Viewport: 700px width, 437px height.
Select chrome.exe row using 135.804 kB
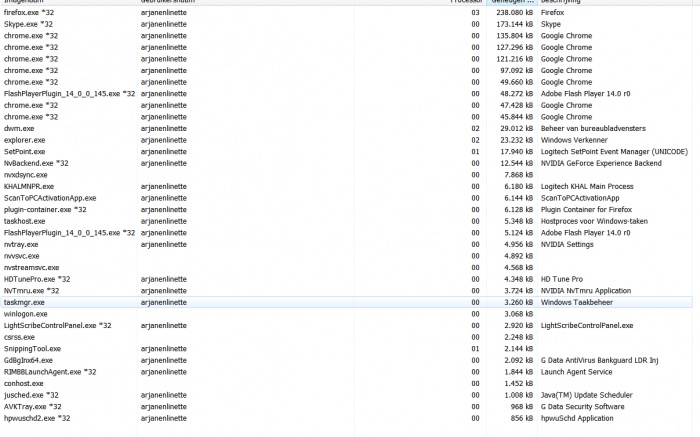tap(346, 36)
